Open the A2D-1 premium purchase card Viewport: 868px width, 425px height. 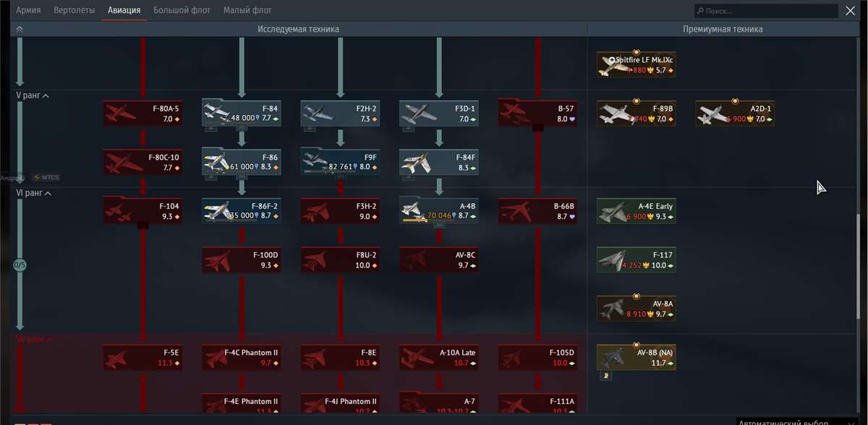click(x=735, y=113)
